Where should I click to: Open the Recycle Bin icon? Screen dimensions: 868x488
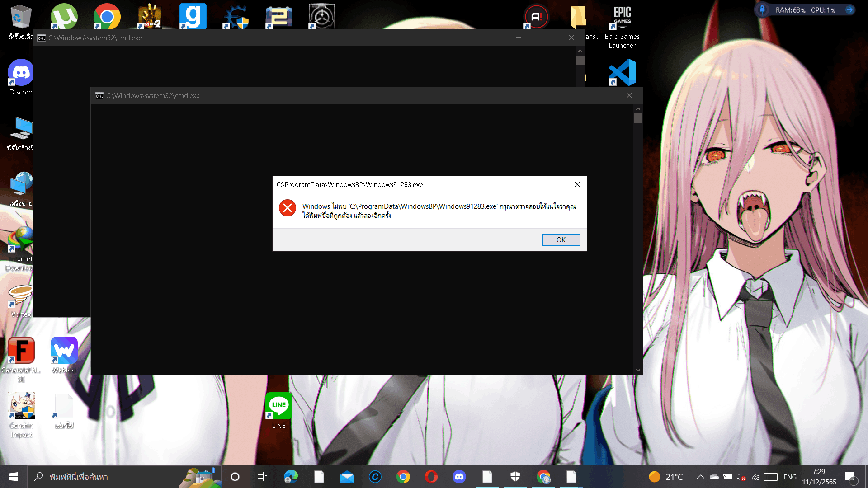20,16
